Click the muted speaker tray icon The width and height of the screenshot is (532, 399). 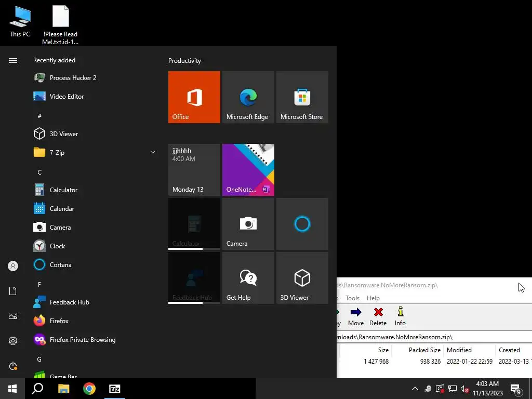[x=465, y=389]
